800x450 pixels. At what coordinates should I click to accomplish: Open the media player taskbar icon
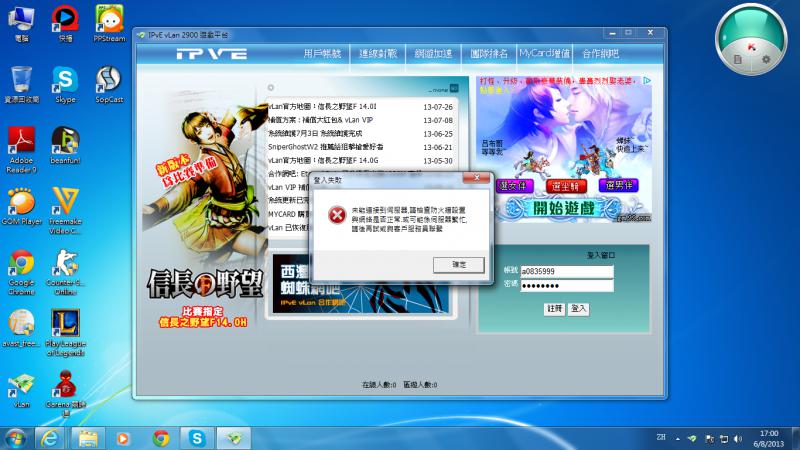point(122,438)
